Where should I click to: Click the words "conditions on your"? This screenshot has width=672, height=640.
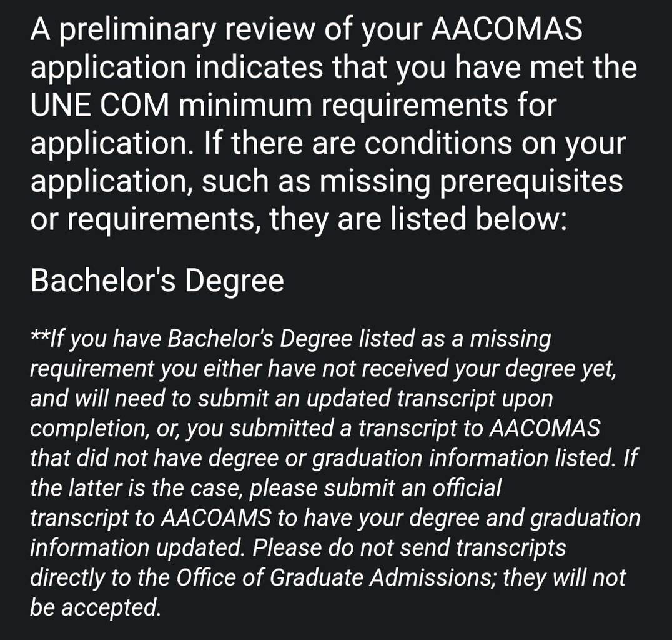point(495,143)
